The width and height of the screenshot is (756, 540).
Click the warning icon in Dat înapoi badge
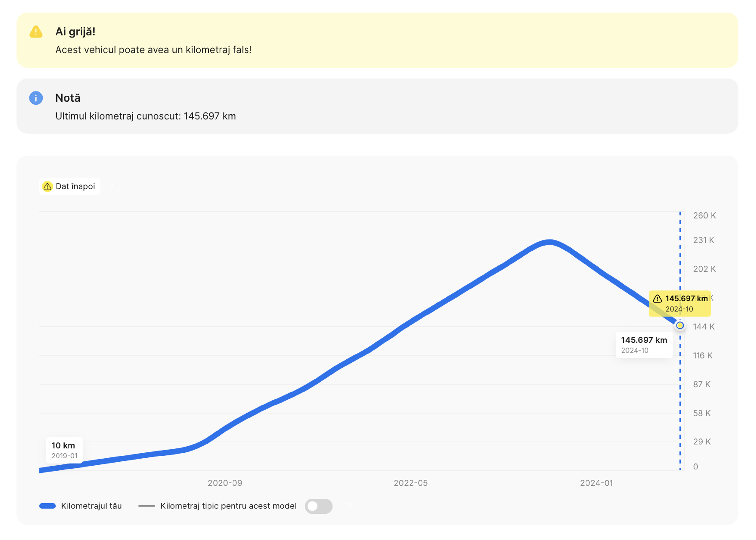tap(47, 186)
